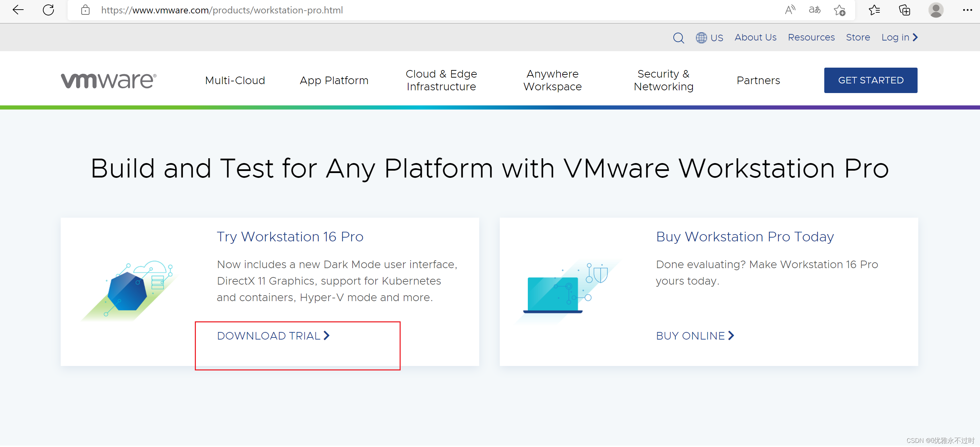The height and width of the screenshot is (447, 980).
Task: Select the US region globe selector
Action: pyautogui.click(x=709, y=38)
